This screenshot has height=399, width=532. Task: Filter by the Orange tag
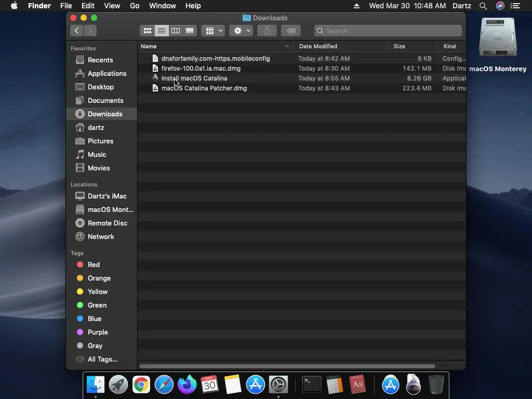point(101,278)
